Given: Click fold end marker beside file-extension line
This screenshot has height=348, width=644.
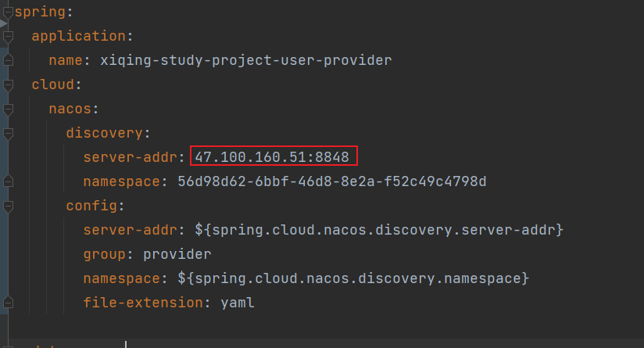Looking at the screenshot, I should point(8,303).
